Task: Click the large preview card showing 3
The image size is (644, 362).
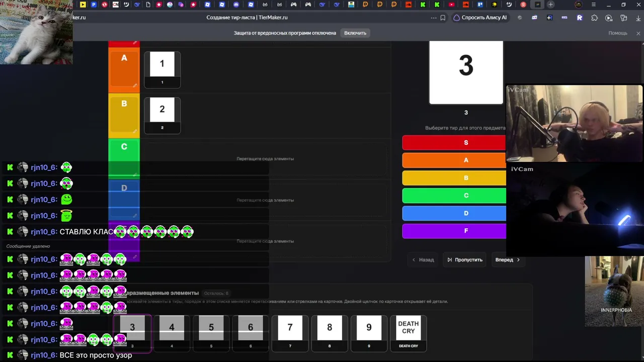Action: click(466, 72)
